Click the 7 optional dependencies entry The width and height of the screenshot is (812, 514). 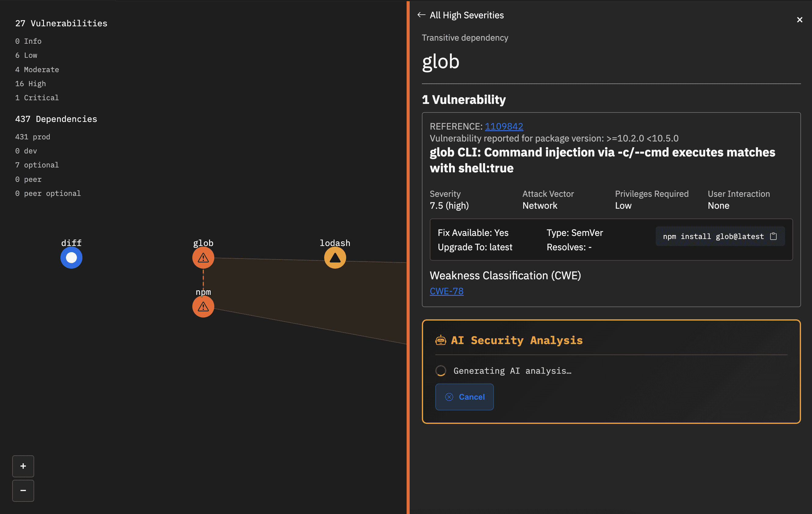click(x=37, y=165)
